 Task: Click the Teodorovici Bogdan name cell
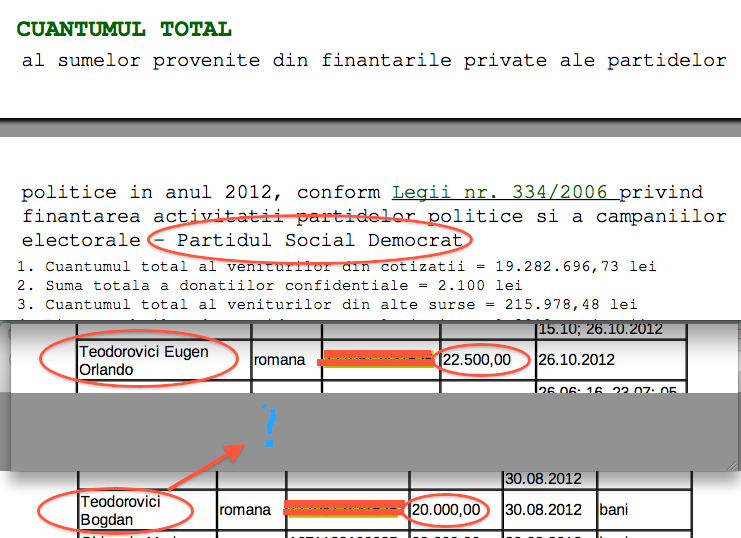[120, 510]
